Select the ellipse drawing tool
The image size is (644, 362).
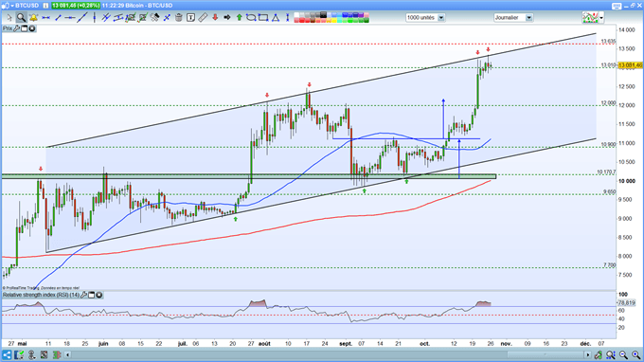click(x=251, y=17)
